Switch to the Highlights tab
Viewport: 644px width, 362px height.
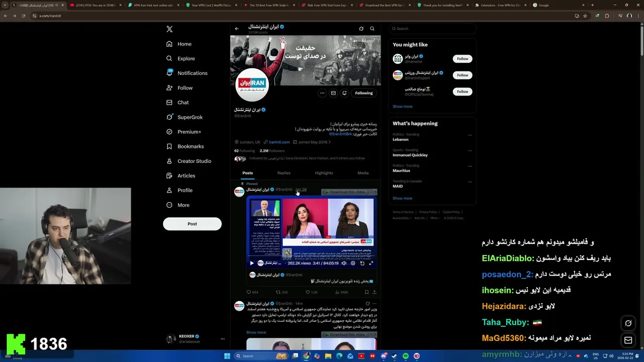coord(324,173)
